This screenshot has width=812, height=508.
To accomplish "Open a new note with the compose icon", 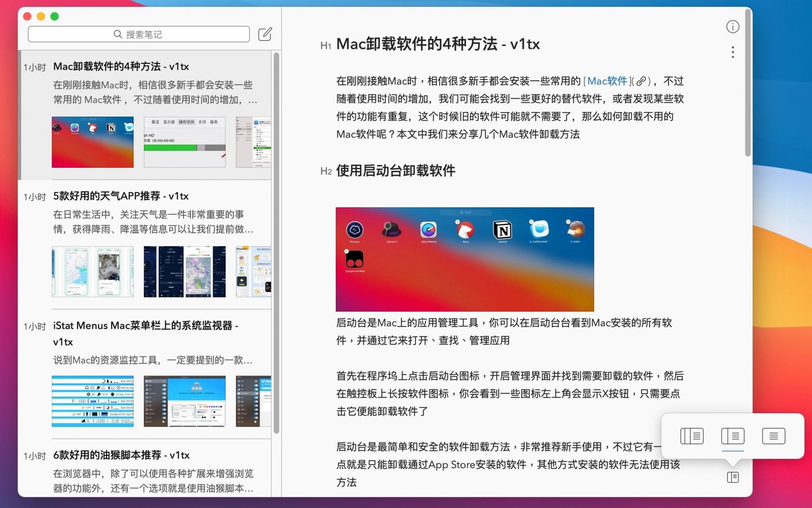I will (x=265, y=34).
